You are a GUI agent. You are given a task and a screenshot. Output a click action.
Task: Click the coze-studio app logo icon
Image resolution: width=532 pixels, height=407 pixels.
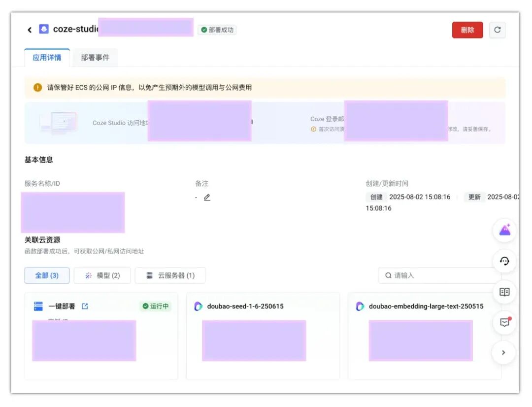click(44, 29)
